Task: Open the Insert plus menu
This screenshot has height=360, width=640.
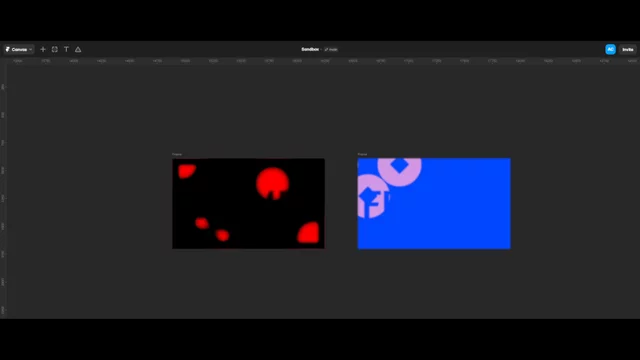Action: 43,49
